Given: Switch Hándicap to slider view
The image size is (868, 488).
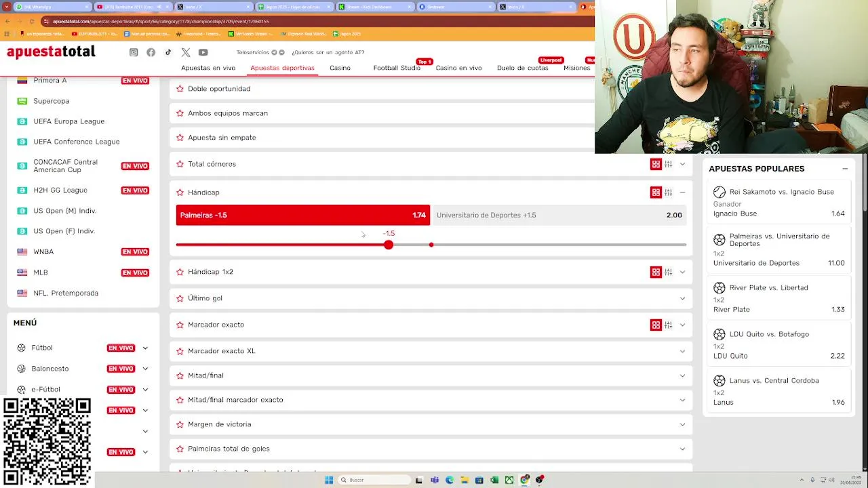Looking at the screenshot, I should tap(669, 192).
